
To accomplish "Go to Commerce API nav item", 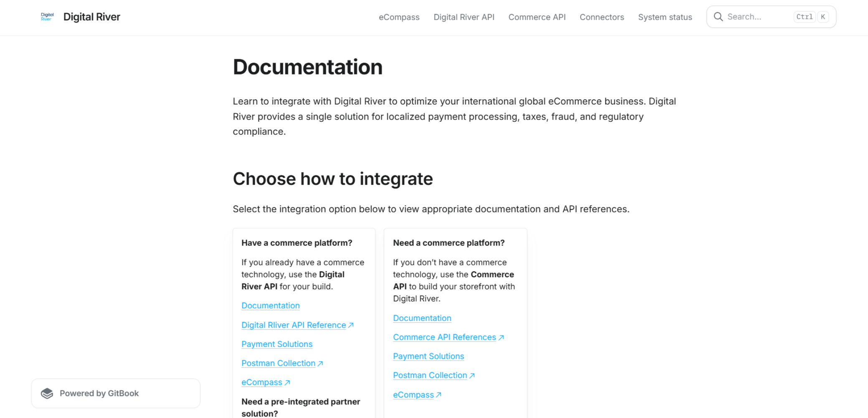I will point(537,17).
